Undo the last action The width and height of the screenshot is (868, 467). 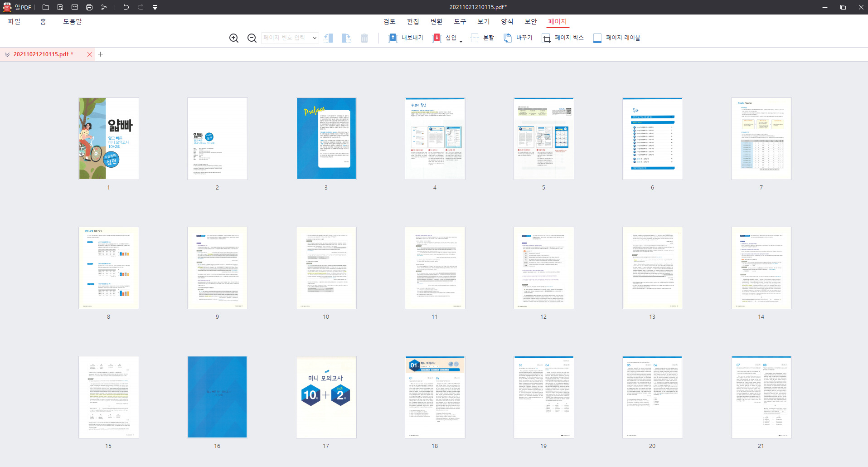click(126, 7)
